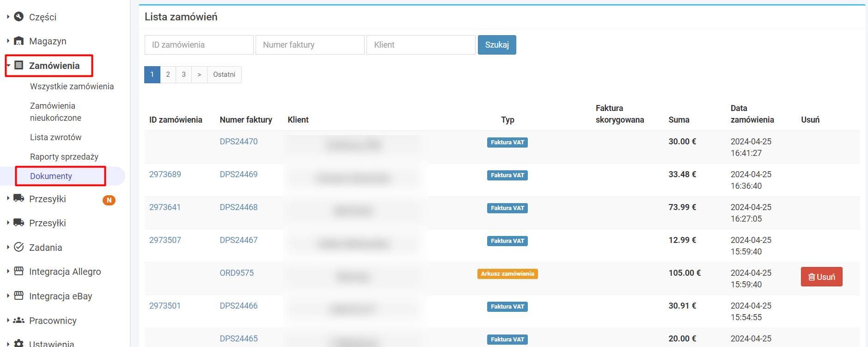Click the Integracja eBay store icon

coord(18,296)
